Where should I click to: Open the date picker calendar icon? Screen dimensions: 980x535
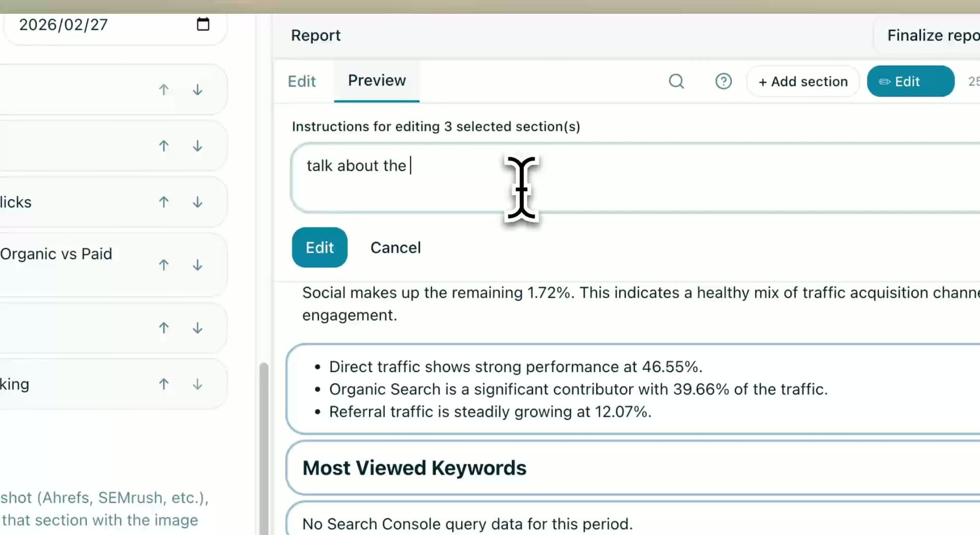pos(203,24)
